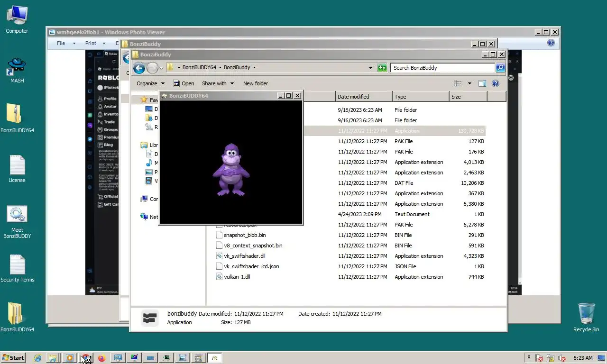The height and width of the screenshot is (364, 607).
Task: Open Explorer help question mark icon
Action: (x=496, y=83)
